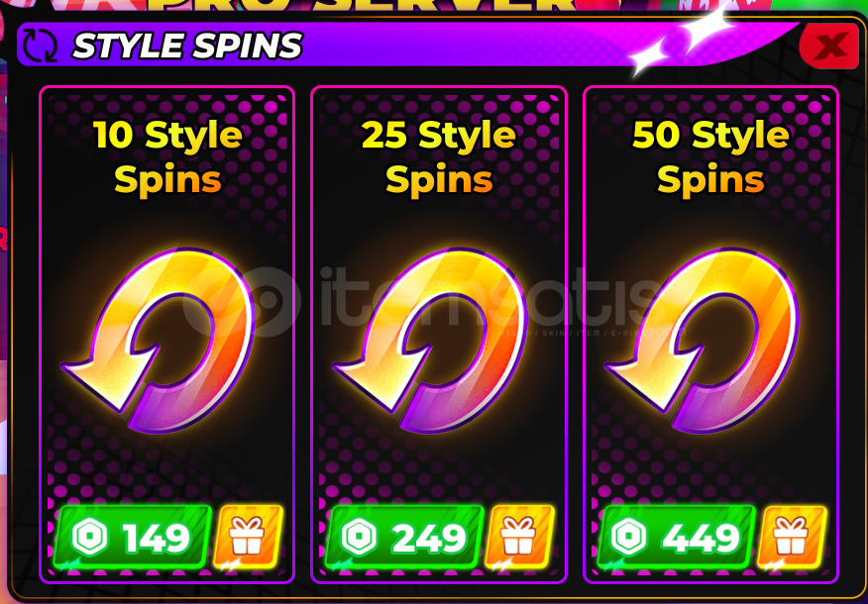This screenshot has width=868, height=604.
Task: Select the "25 Style Spins" title text
Action: click(x=438, y=157)
